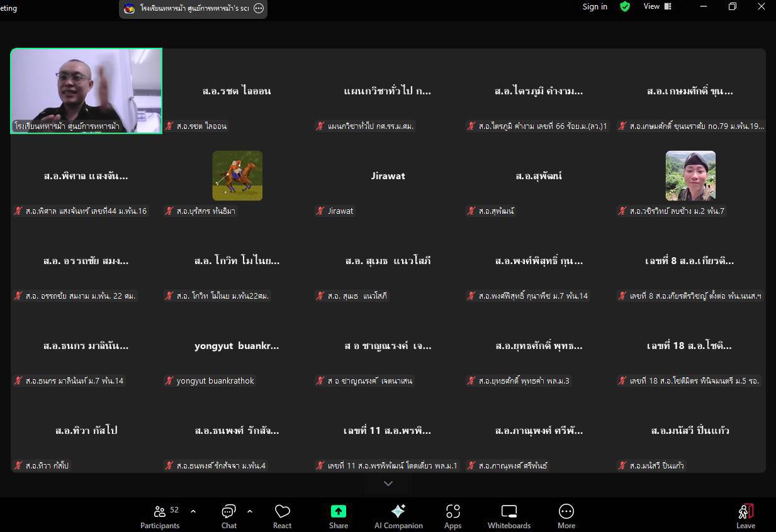The image size is (776, 532).
Task: Click the ส.อ.เกษมศักดิ์ ขุน... tile name
Action: 690,91
